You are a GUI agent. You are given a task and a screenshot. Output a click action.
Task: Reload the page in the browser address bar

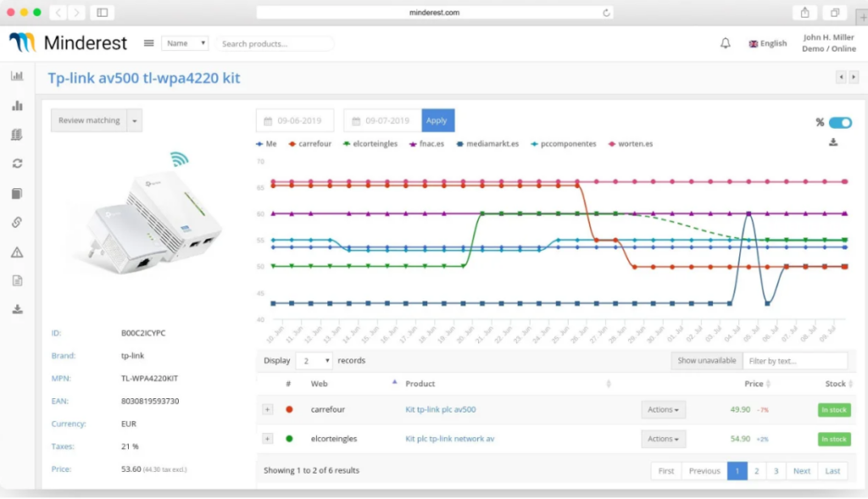[606, 13]
